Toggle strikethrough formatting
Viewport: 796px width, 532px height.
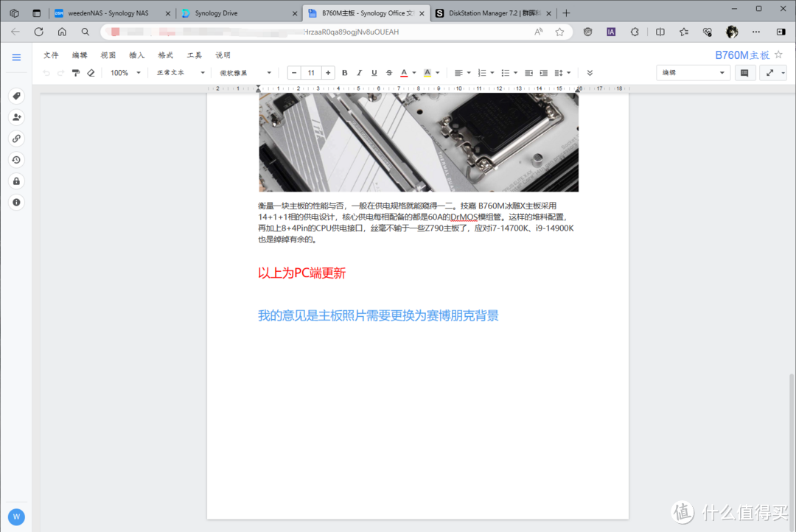click(389, 73)
